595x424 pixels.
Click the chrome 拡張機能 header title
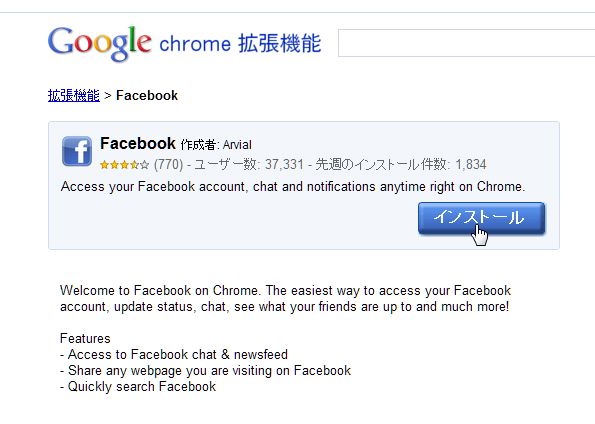point(240,43)
